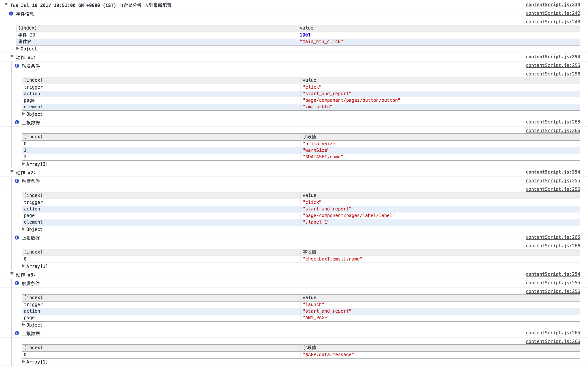This screenshot has height=368, width=588.
Task: Collapse the 动作 #2 group
Action: tap(12, 172)
